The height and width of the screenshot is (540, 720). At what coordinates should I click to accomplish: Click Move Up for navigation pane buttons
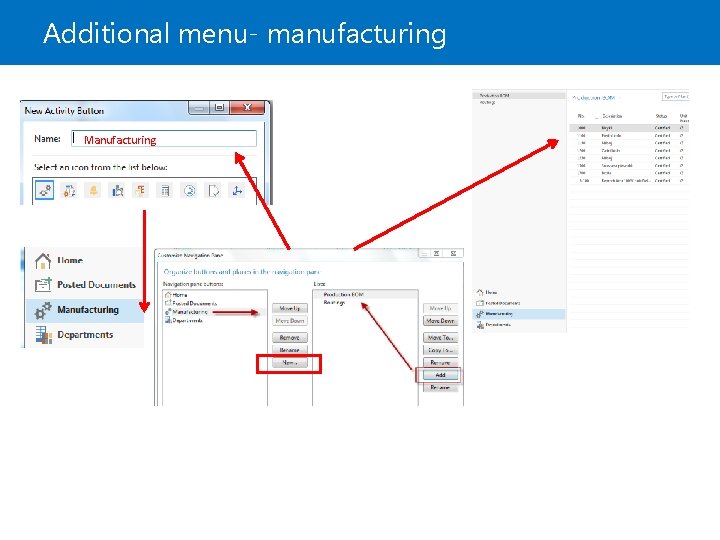290,308
